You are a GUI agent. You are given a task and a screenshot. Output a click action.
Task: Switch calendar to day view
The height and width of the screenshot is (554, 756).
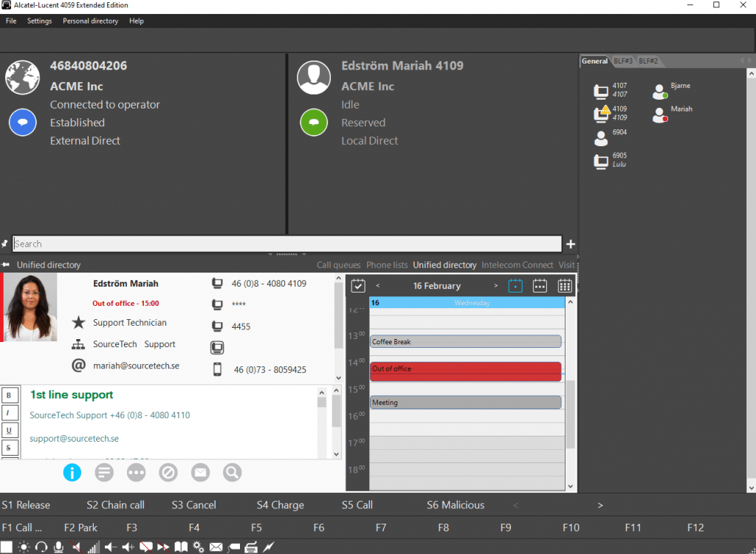pos(515,286)
